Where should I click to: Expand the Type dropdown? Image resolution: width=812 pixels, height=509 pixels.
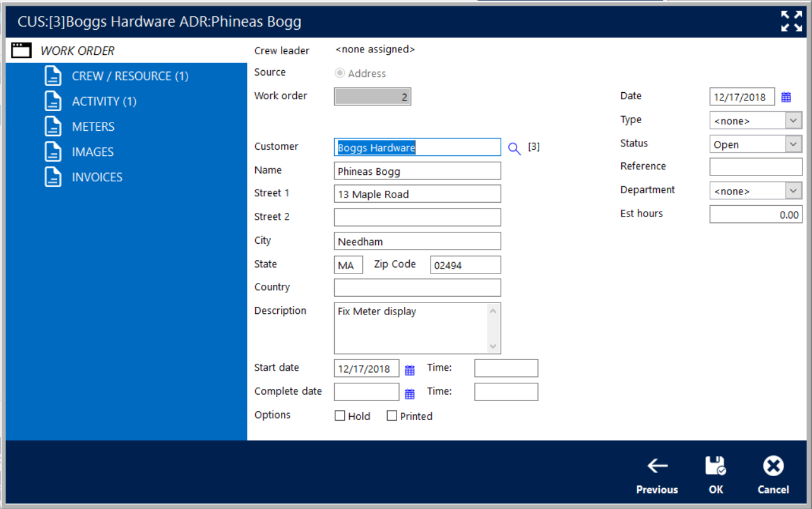point(793,121)
